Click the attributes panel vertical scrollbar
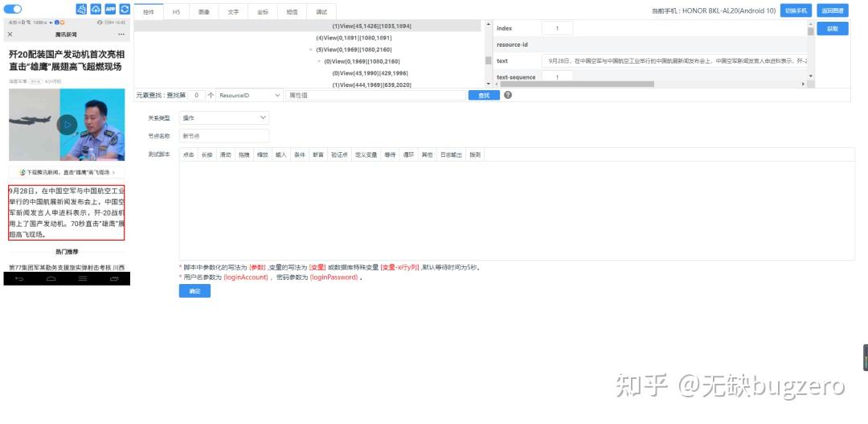 811,31
